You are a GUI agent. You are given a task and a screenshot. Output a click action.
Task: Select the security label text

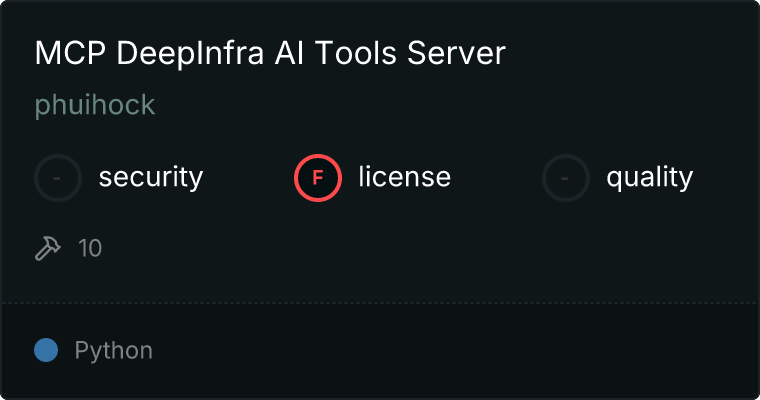[150, 178]
